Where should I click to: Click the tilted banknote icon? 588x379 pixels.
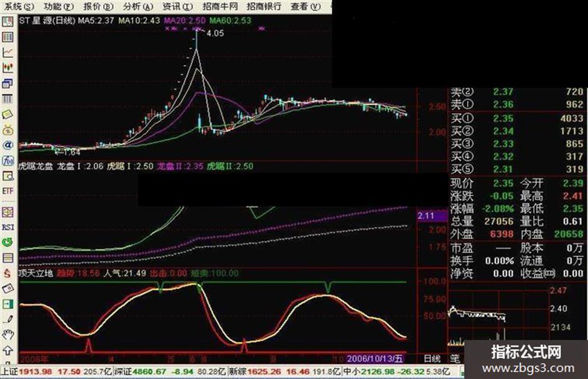pos(8,289)
